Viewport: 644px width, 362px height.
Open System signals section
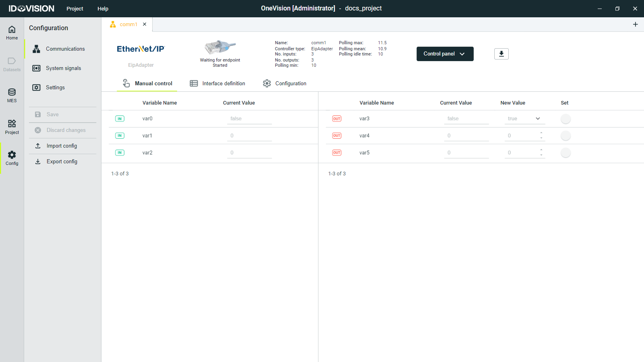tap(63, 68)
